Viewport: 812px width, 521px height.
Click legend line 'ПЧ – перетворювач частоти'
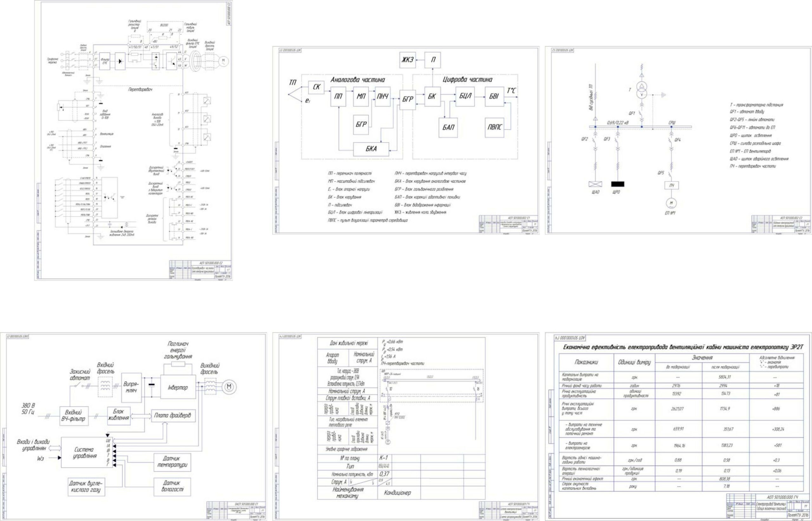pos(753,166)
